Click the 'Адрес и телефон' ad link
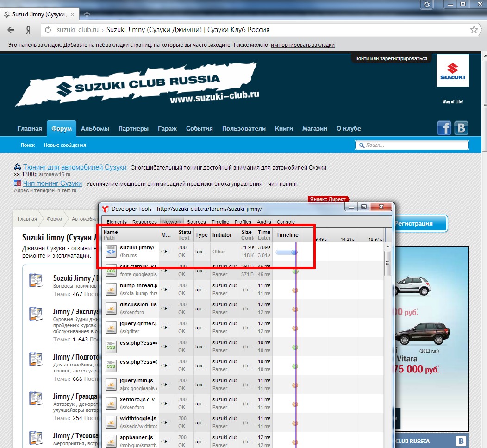Viewport: 487px width, 448px height. 34,190
